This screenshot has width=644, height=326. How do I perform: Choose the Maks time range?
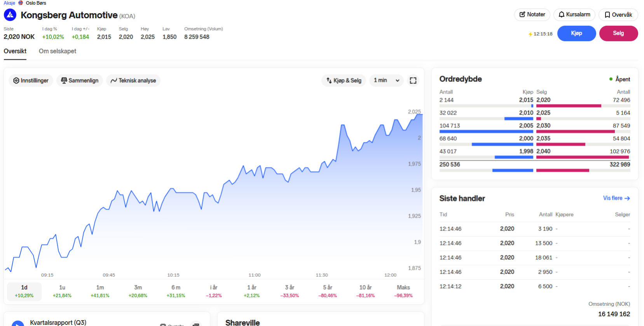[x=403, y=291]
